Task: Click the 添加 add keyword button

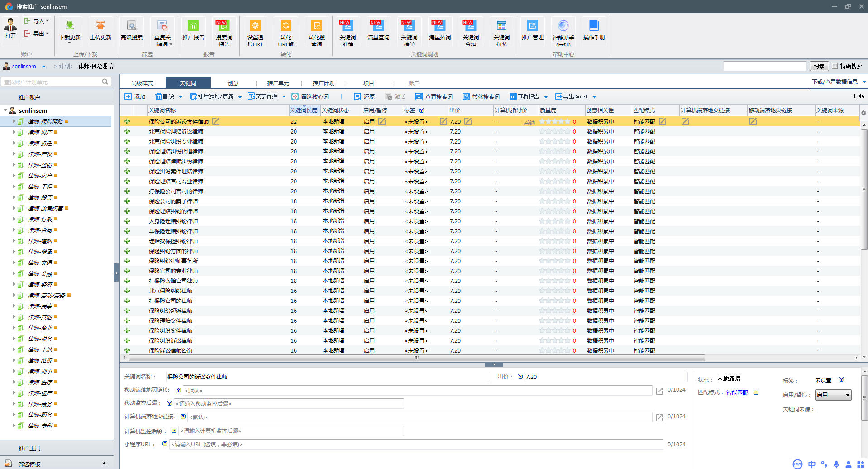Action: click(x=135, y=96)
